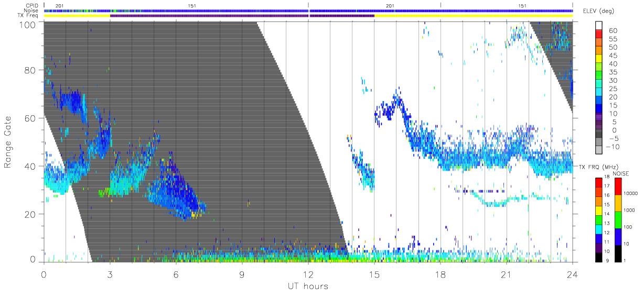The height and width of the screenshot is (297, 644).
Task: Select the red top swatch in the TX FRQ colorbar
Action: [x=599, y=183]
